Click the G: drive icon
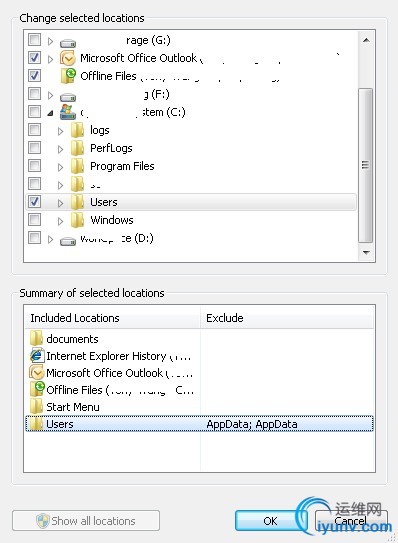The width and height of the screenshot is (398, 543). 68,43
